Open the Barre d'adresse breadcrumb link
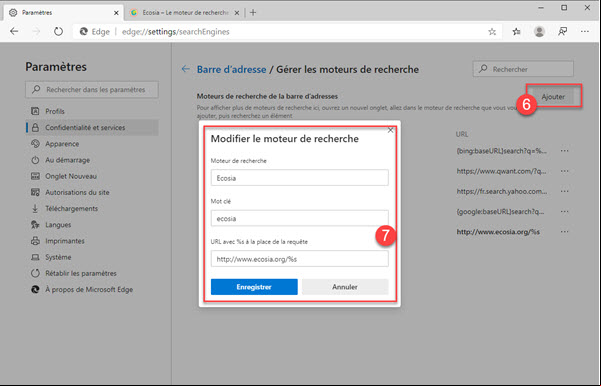The height and width of the screenshot is (386, 601). pos(232,69)
